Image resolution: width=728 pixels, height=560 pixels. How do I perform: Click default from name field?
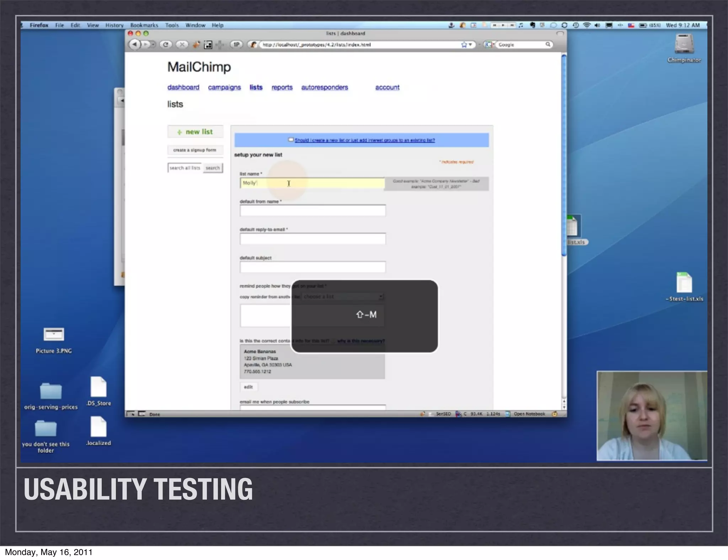[x=312, y=211]
